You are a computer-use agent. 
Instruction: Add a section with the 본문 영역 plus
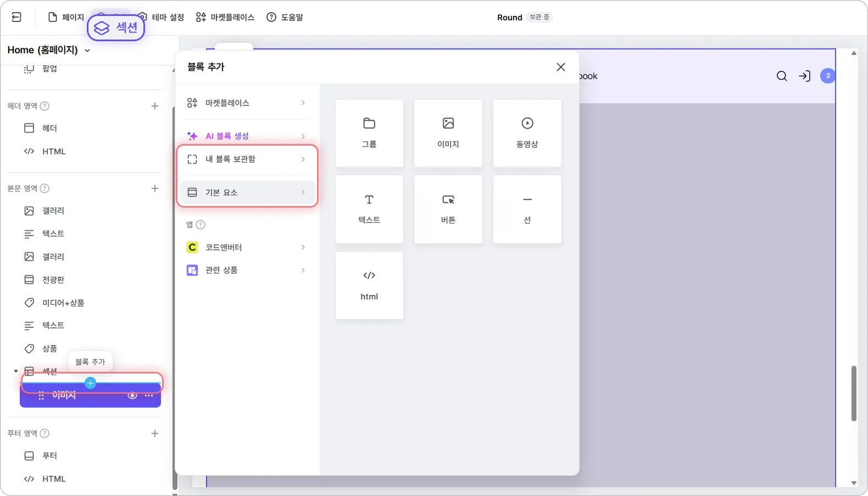tap(155, 188)
